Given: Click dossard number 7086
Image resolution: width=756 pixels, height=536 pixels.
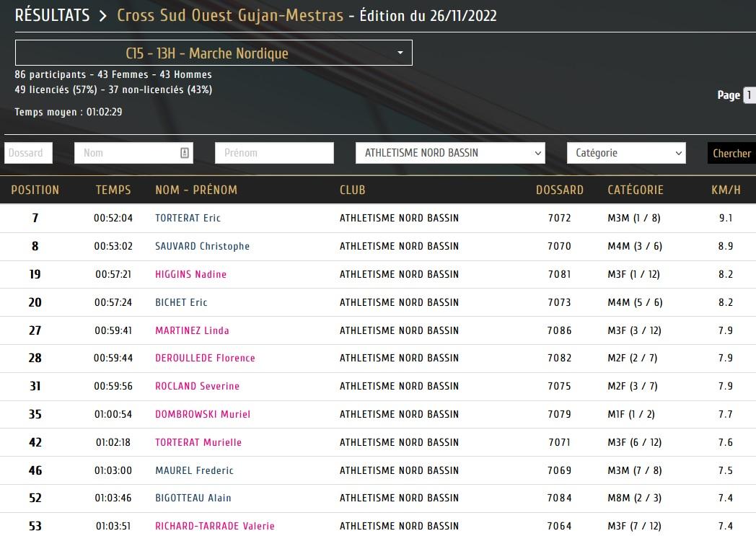Looking at the screenshot, I should 559,330.
